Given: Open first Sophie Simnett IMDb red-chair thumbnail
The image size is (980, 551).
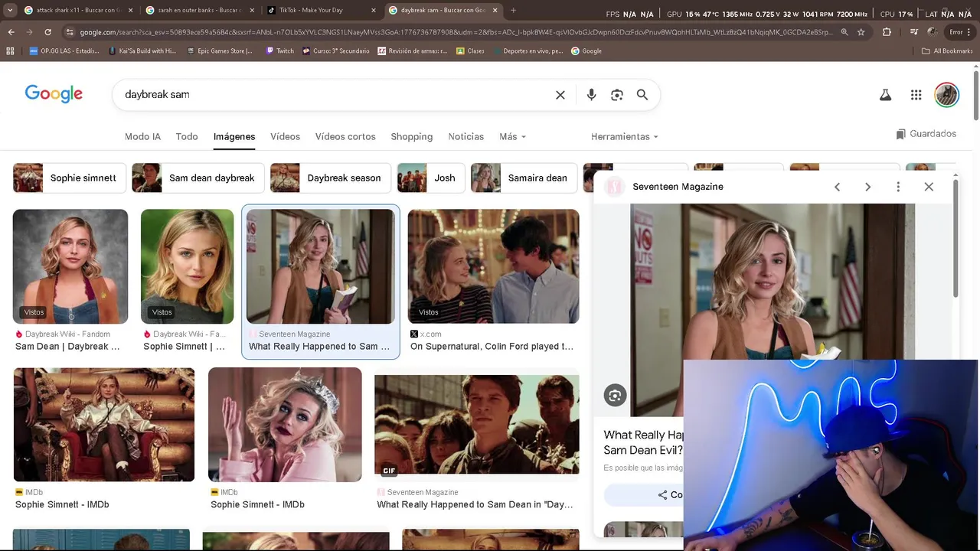Looking at the screenshot, I should pos(104,425).
